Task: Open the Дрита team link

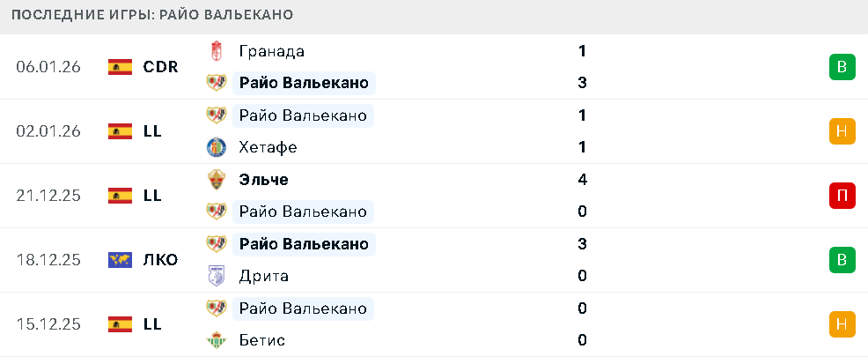Action: pos(263,276)
